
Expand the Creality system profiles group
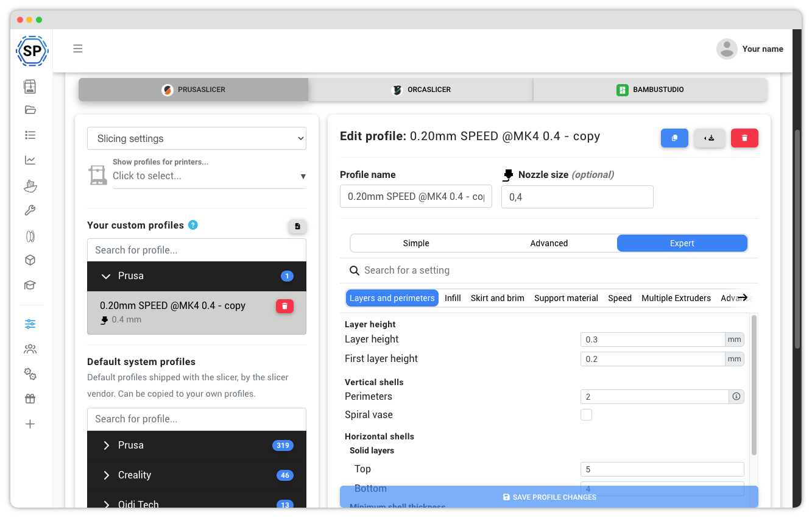(106, 475)
